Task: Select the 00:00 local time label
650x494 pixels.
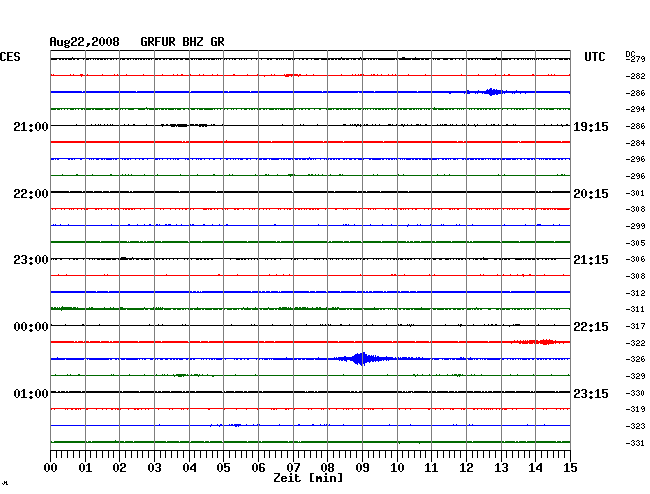Action: coord(31,327)
